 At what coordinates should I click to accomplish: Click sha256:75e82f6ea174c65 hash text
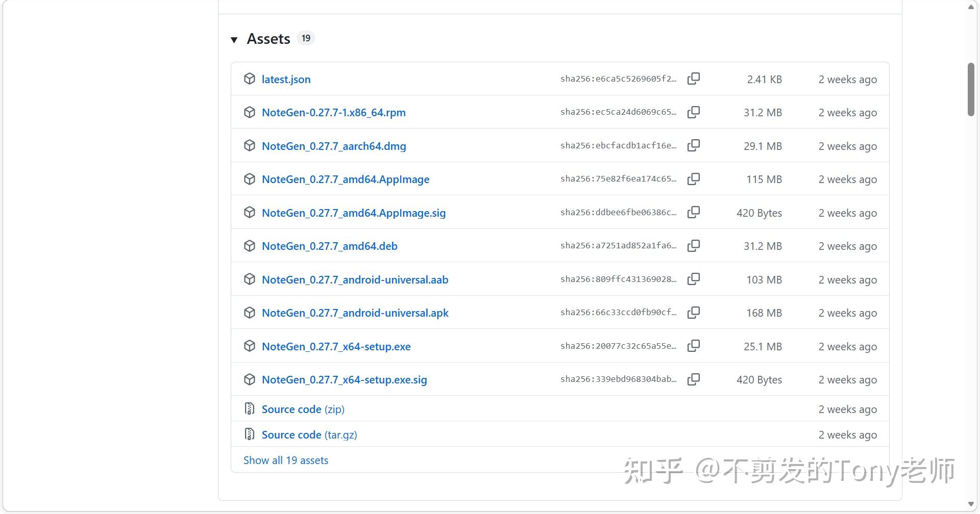coord(619,179)
